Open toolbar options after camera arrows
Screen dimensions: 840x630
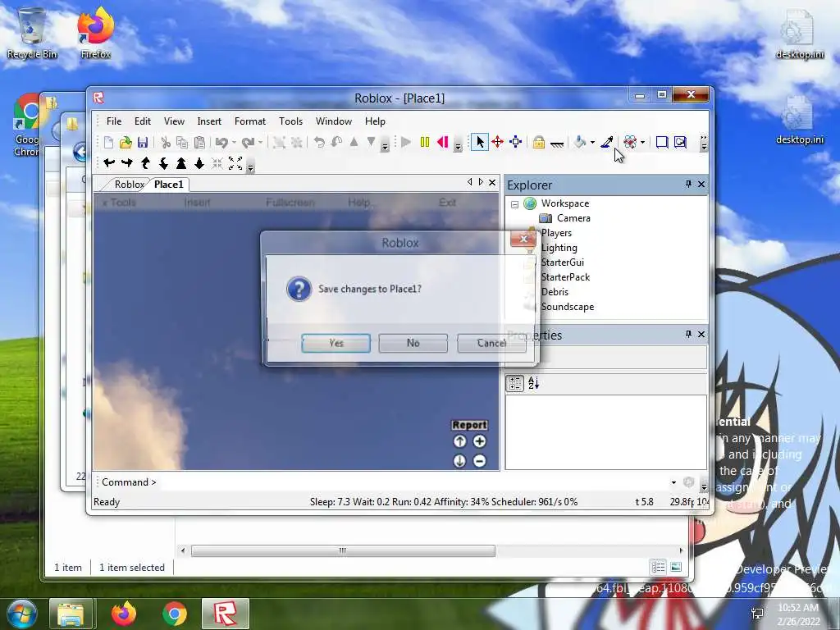[x=250, y=167]
